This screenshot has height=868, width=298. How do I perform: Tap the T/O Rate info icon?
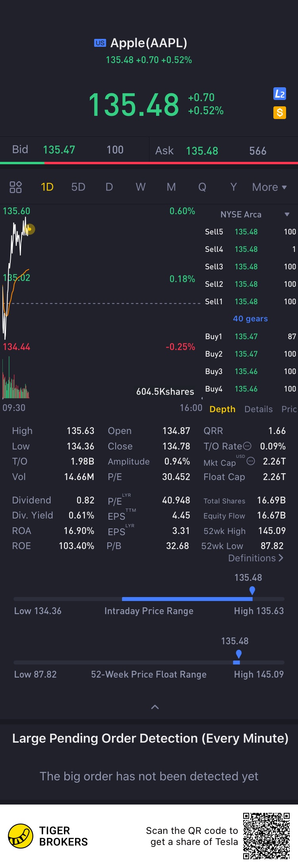click(x=247, y=446)
